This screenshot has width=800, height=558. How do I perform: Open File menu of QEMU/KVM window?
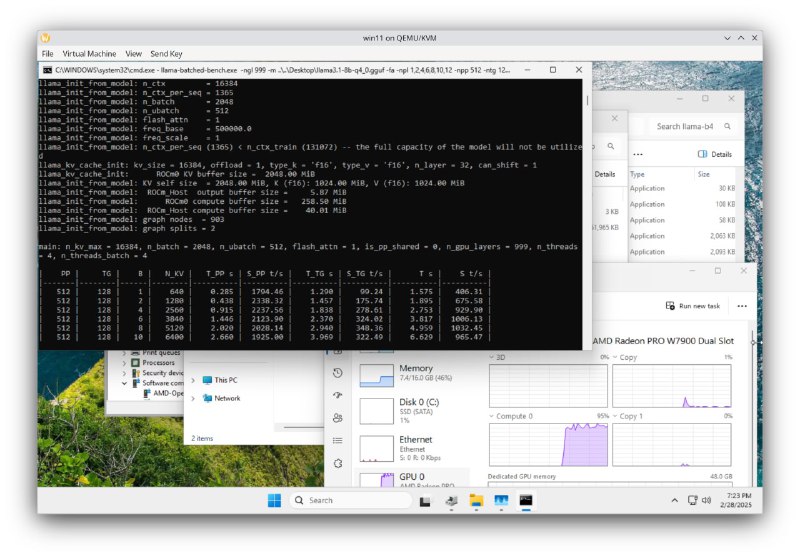[x=47, y=54]
